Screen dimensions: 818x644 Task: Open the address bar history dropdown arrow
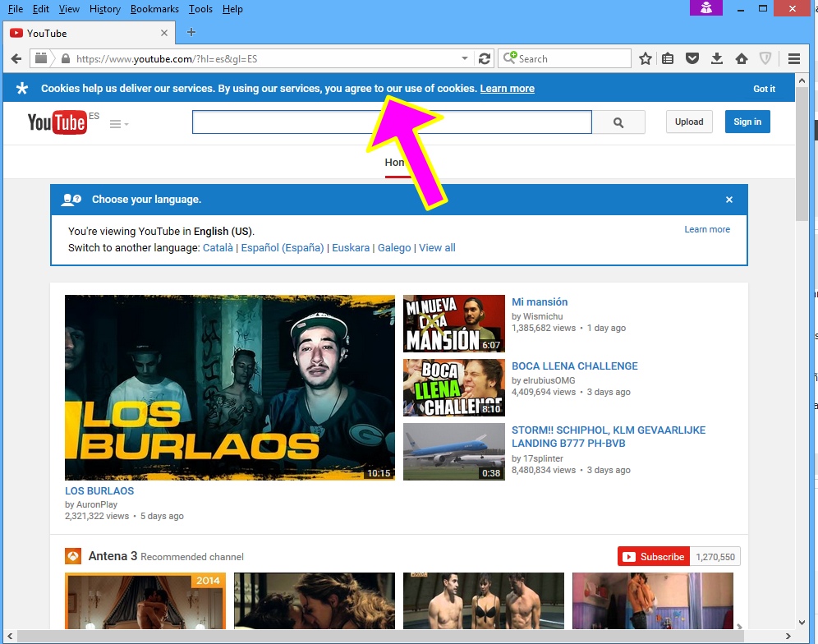(x=464, y=59)
